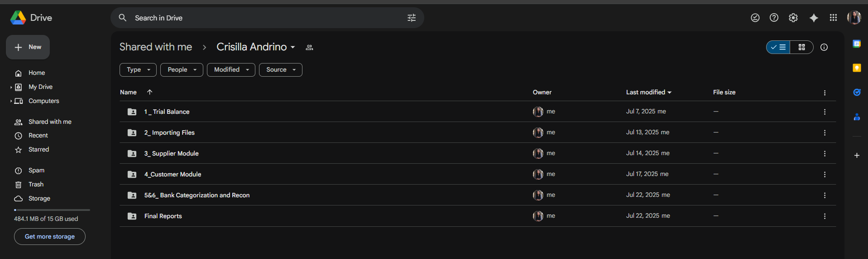This screenshot has width=868, height=259.
Task: Open Google Tasks from side panel
Action: (x=857, y=93)
